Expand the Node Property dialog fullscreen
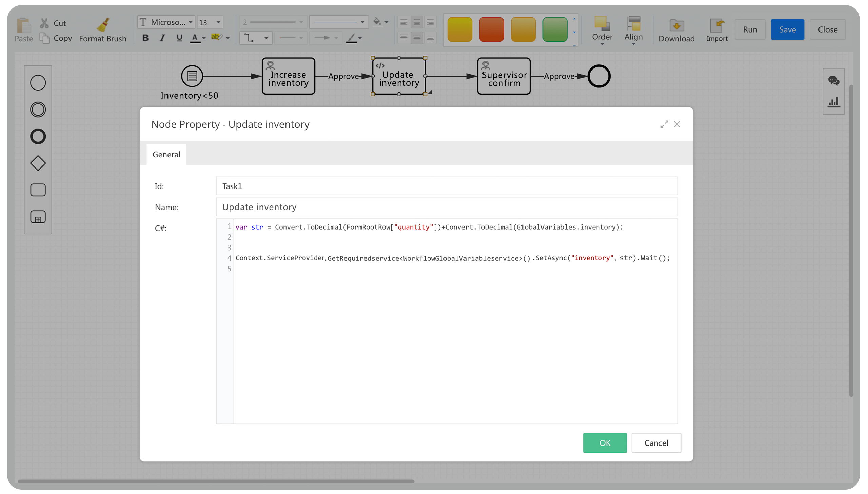Screen dimensions: 868x494 (664, 124)
